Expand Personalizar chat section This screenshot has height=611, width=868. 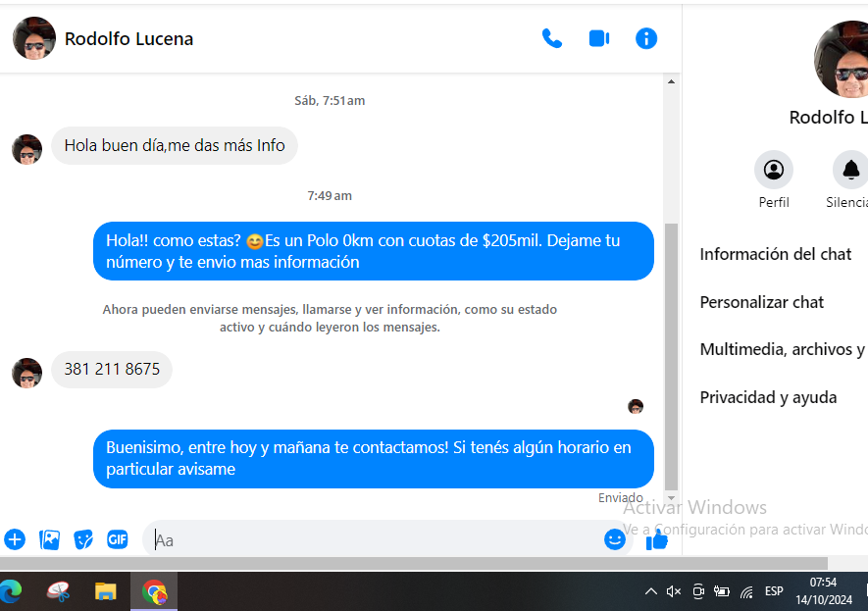(x=762, y=302)
